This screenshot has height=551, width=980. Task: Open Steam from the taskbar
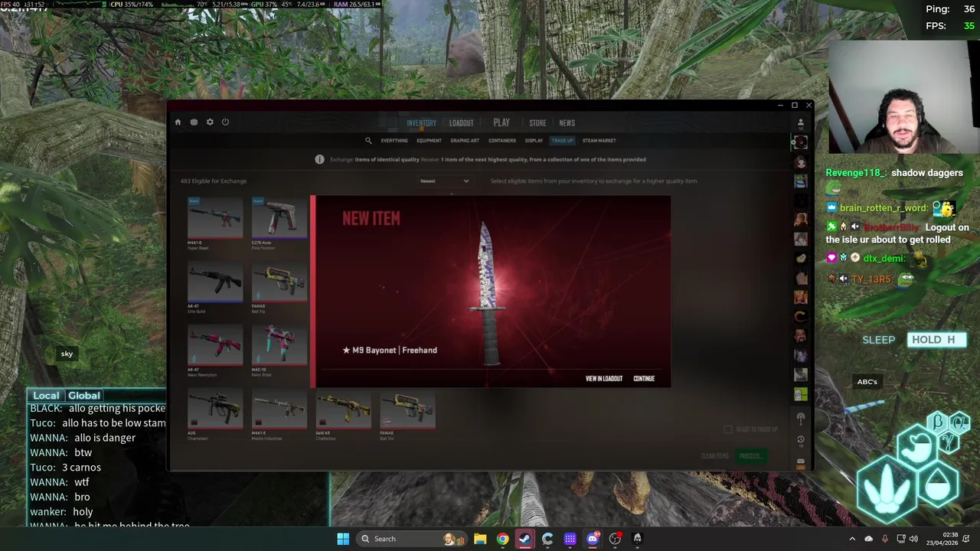525,539
